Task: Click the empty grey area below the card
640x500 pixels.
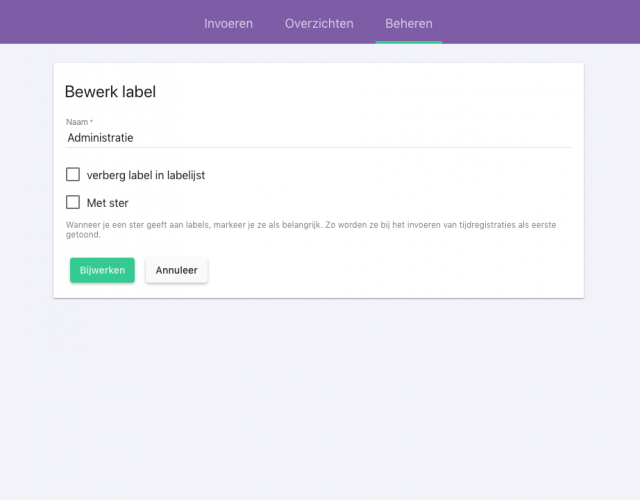Action: (x=318, y=398)
